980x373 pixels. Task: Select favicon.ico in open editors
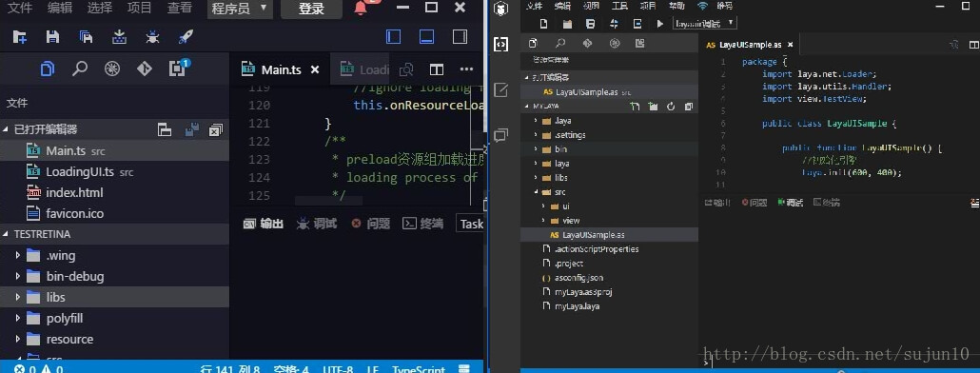point(114,213)
